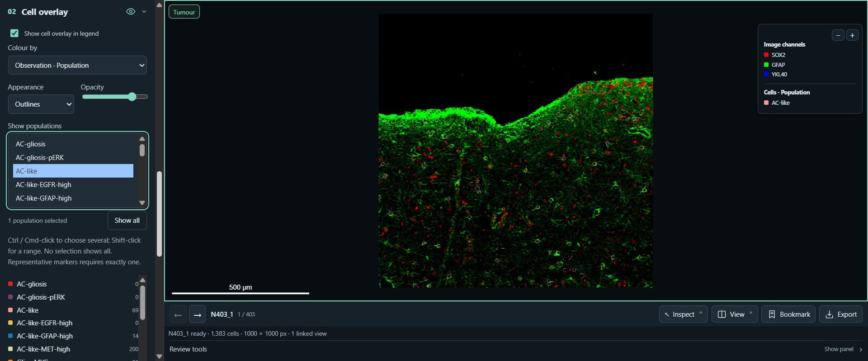Collapse the Cell overlay section chevron
The width and height of the screenshot is (868, 361).
144,12
